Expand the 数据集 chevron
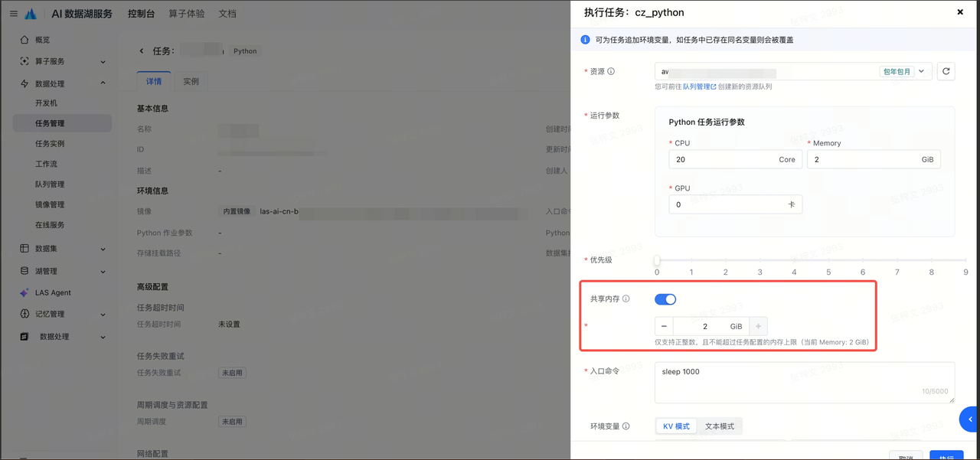 click(103, 249)
